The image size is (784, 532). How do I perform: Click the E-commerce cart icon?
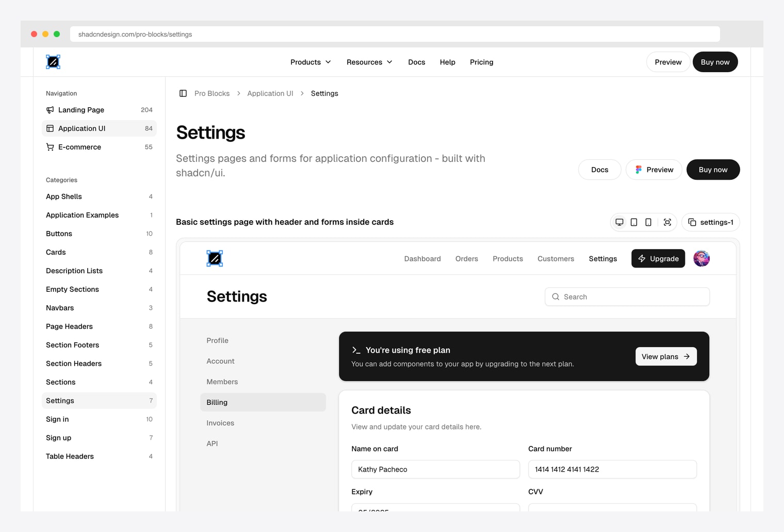(50, 147)
